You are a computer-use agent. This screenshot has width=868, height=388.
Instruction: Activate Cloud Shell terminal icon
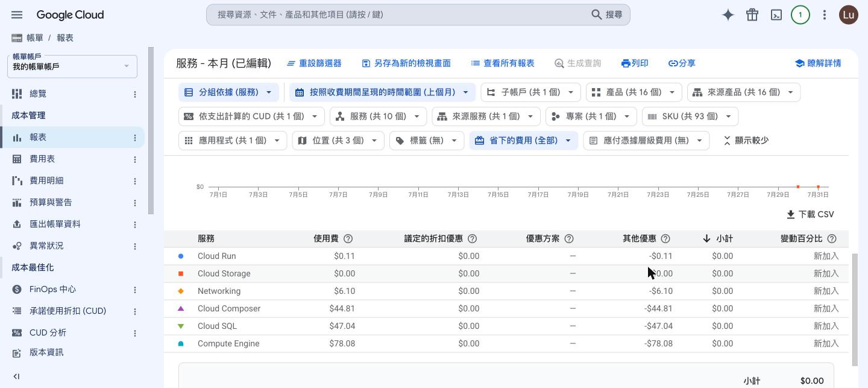point(776,15)
